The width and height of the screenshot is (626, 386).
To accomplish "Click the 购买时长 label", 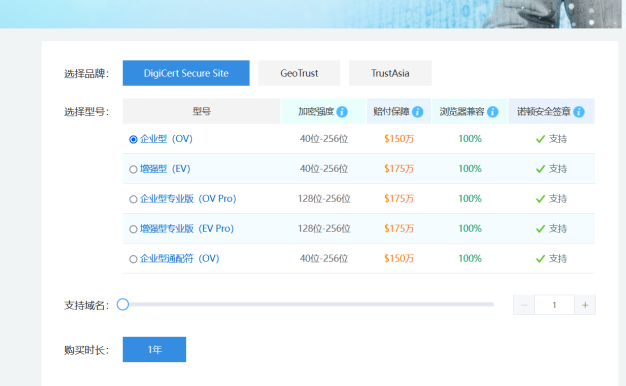I will pyautogui.click(x=86, y=350).
